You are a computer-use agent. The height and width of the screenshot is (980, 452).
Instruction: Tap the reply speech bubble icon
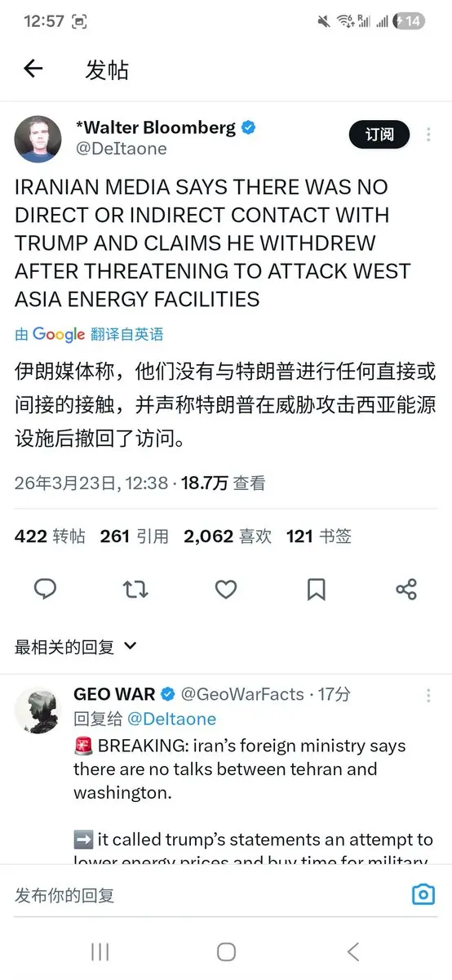point(46,589)
